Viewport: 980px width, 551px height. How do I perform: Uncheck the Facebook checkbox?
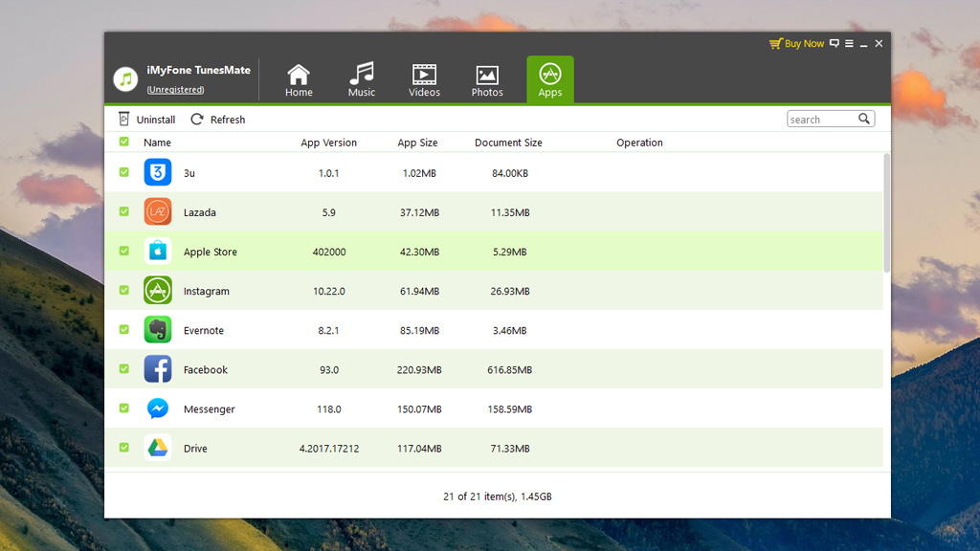(124, 369)
